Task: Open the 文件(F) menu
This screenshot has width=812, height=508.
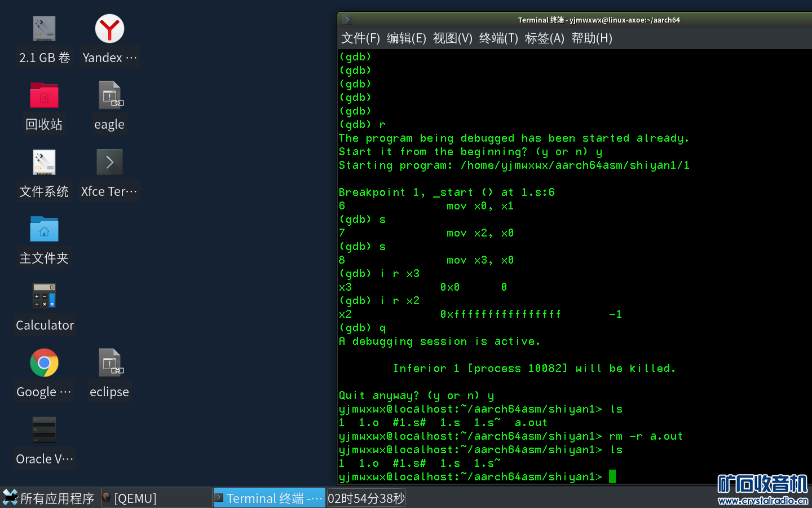Action: point(361,38)
